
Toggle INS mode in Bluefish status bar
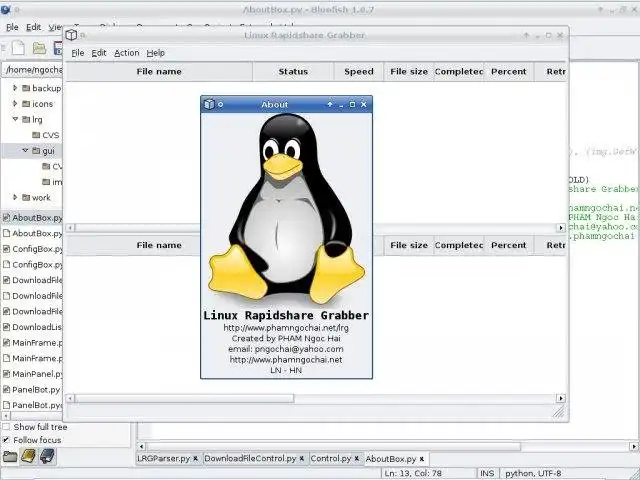(x=487, y=473)
